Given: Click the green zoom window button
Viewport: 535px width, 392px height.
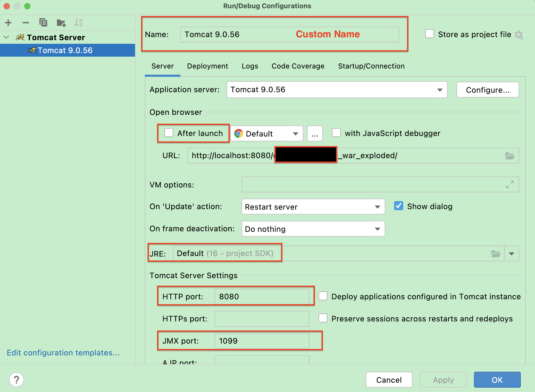Looking at the screenshot, I should click(27, 6).
